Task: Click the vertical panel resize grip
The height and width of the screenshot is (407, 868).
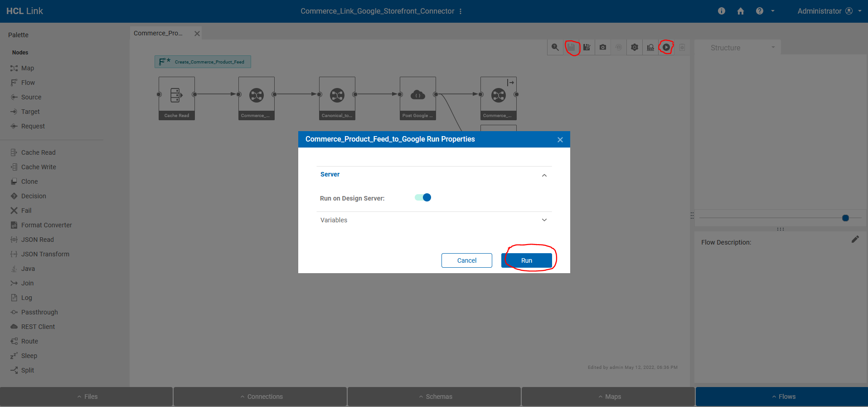Action: 692,216
